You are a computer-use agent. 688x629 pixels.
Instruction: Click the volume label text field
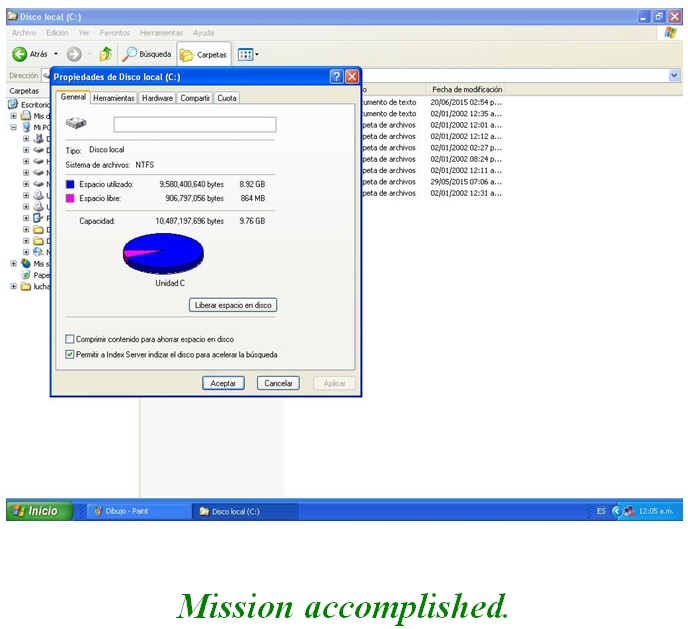pyautogui.click(x=195, y=125)
